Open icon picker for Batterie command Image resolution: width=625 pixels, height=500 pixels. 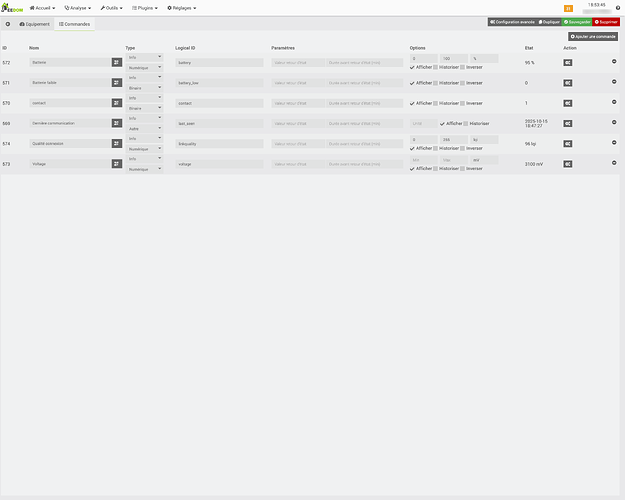117,62
